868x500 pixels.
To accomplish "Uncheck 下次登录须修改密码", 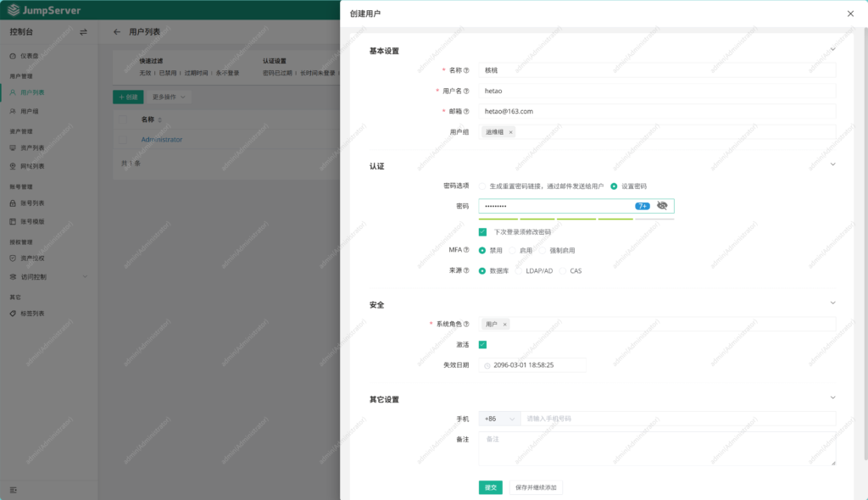I will pyautogui.click(x=484, y=231).
